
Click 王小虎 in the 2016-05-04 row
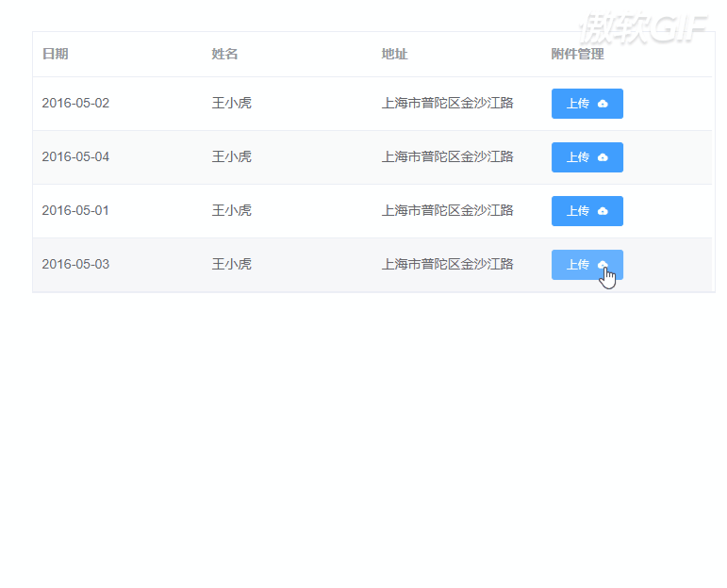[231, 156]
